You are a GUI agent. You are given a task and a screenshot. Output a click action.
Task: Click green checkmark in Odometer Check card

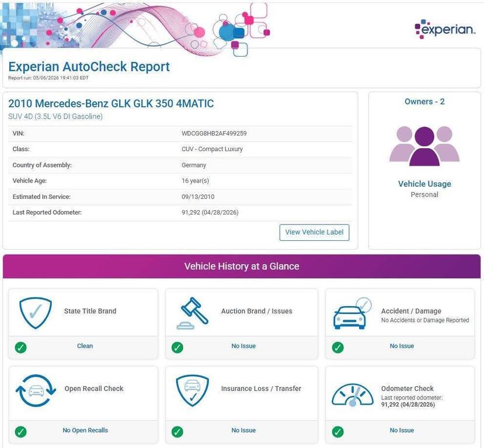coord(337,432)
